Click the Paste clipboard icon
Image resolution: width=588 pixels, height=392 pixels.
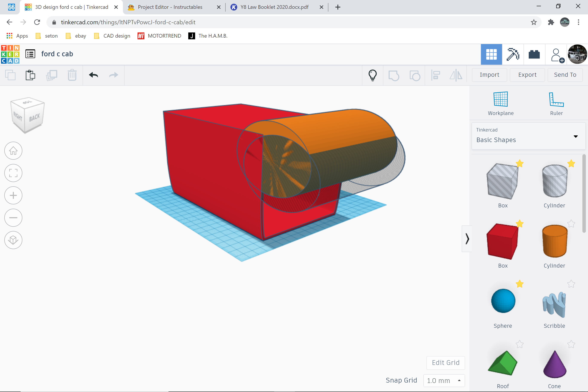[x=31, y=75]
